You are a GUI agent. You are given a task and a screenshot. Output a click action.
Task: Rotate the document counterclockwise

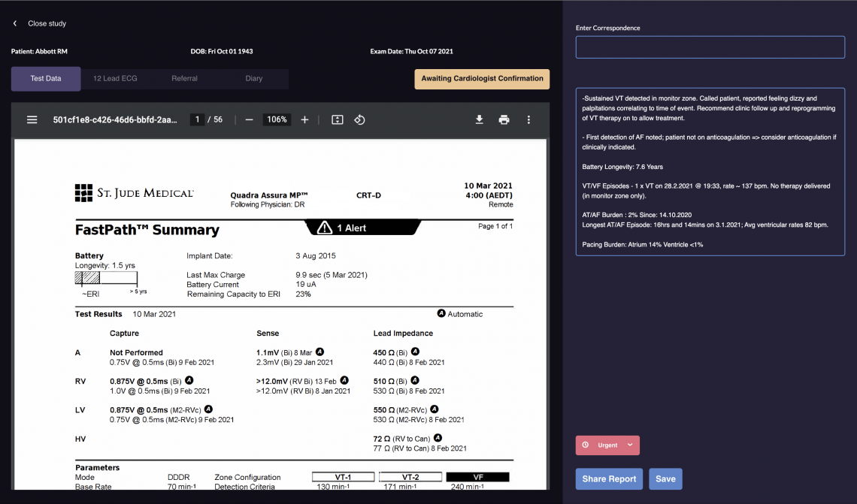coord(359,119)
